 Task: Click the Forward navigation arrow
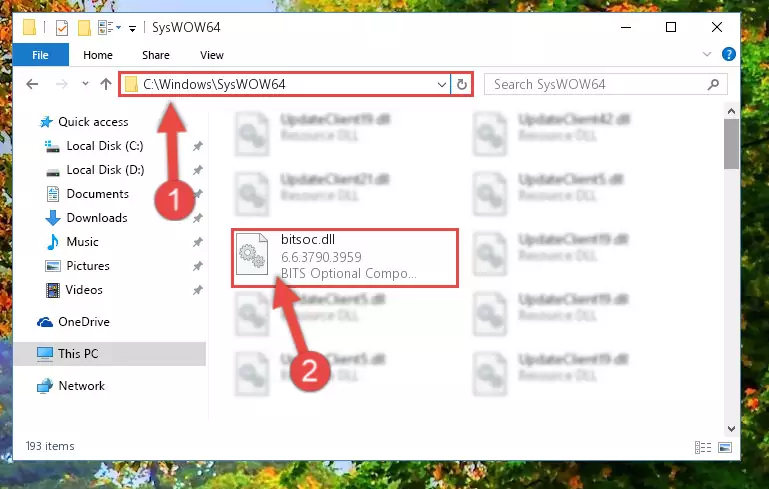tap(61, 84)
